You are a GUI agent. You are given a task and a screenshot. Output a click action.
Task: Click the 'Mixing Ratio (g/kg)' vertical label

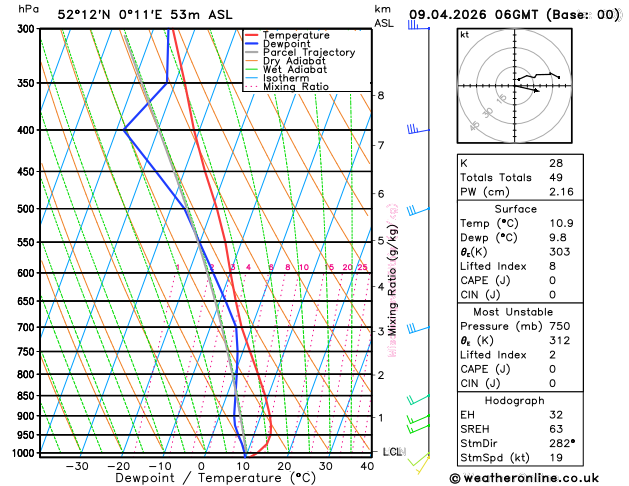pyautogui.click(x=392, y=280)
